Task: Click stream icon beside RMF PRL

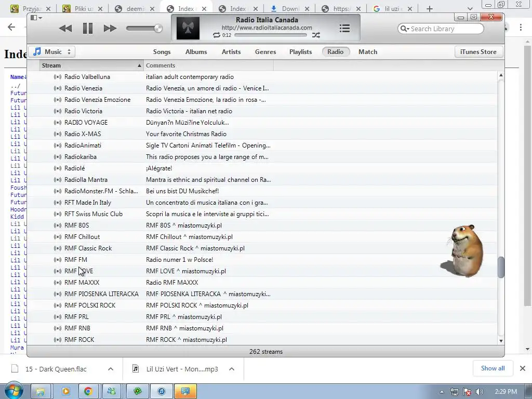Action: (x=58, y=317)
